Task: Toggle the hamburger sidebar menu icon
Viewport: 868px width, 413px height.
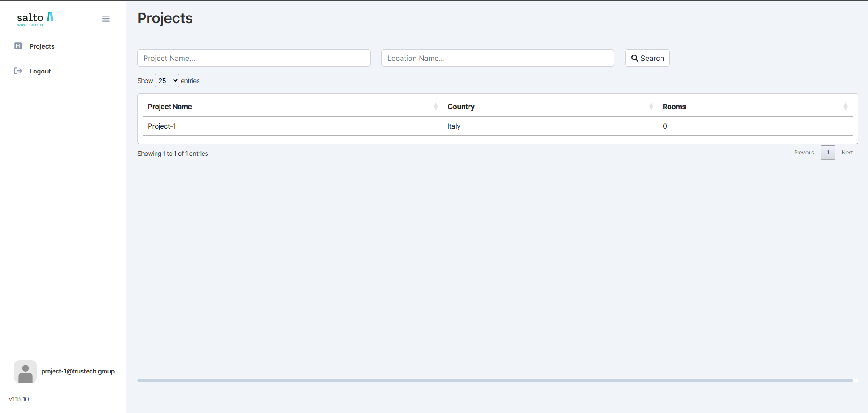Action: tap(106, 19)
